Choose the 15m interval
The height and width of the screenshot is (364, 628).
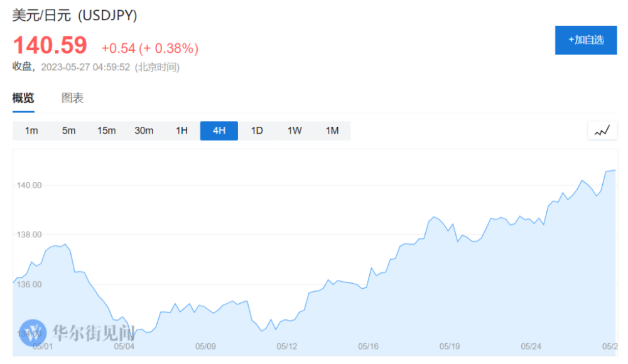coord(106,131)
